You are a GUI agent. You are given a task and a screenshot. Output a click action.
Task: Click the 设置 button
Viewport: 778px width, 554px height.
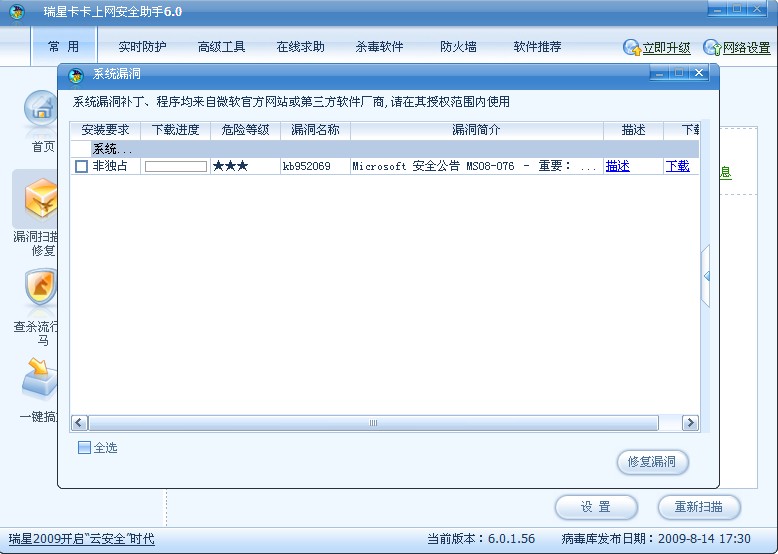click(x=595, y=507)
